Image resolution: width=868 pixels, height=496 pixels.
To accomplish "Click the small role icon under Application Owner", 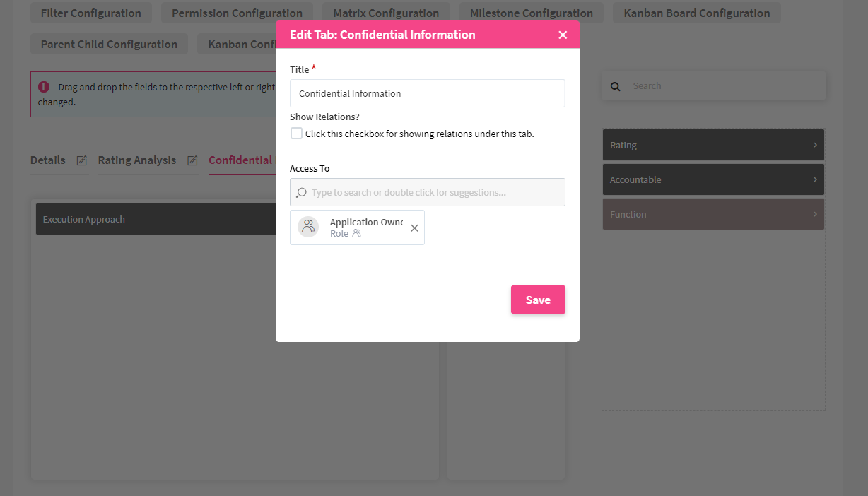I will 356,234.
